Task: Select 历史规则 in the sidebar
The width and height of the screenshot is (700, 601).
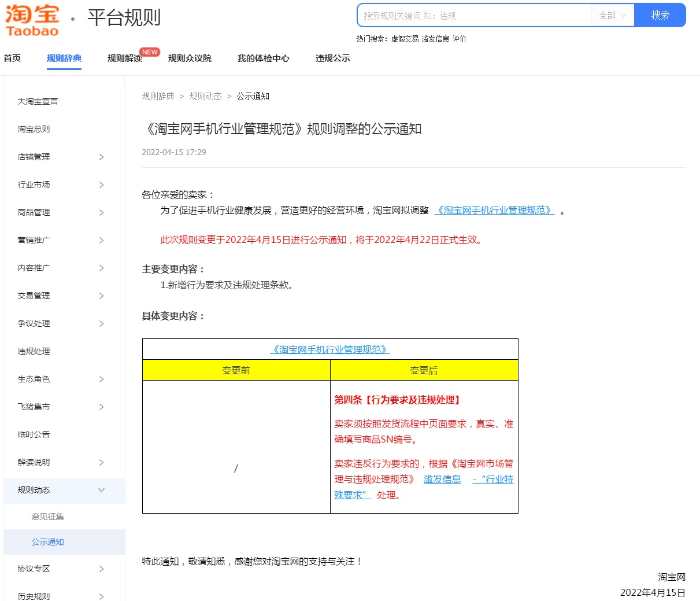Action: 34,596
